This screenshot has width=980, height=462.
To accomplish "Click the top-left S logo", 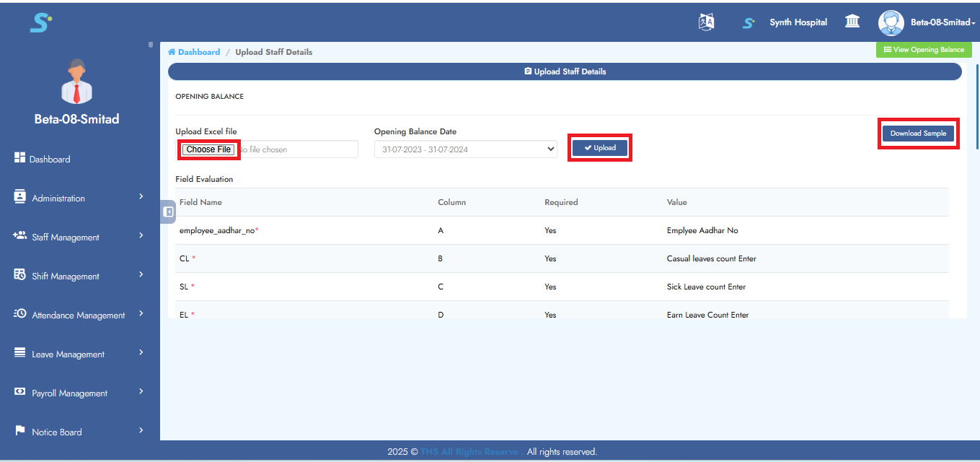I will point(40,22).
